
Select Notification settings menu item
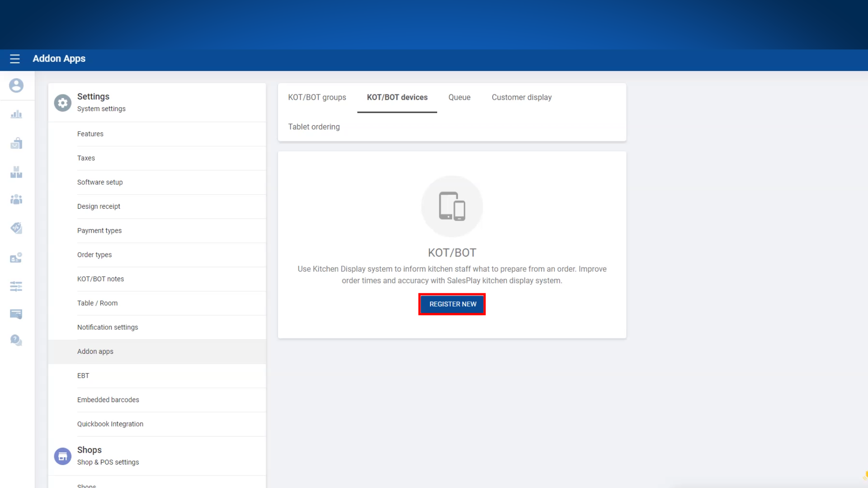pyautogui.click(x=108, y=327)
